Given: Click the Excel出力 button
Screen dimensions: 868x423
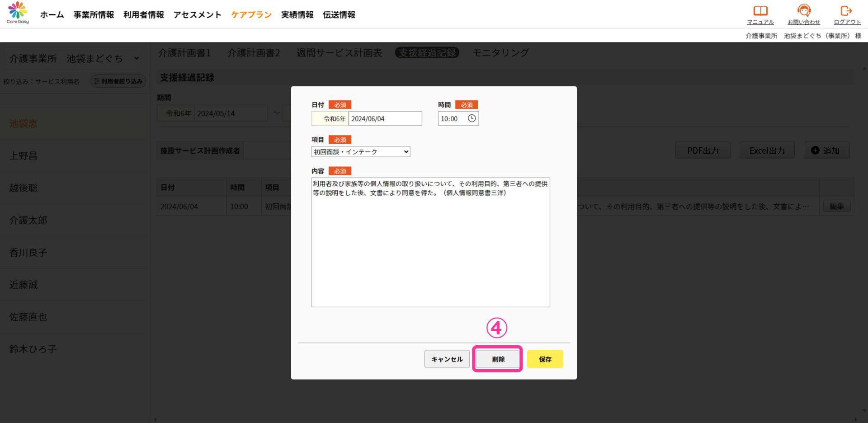Looking at the screenshot, I should point(767,150).
